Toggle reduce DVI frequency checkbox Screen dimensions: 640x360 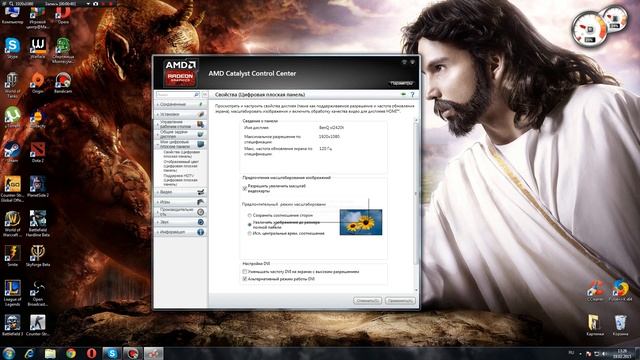tap(245, 271)
